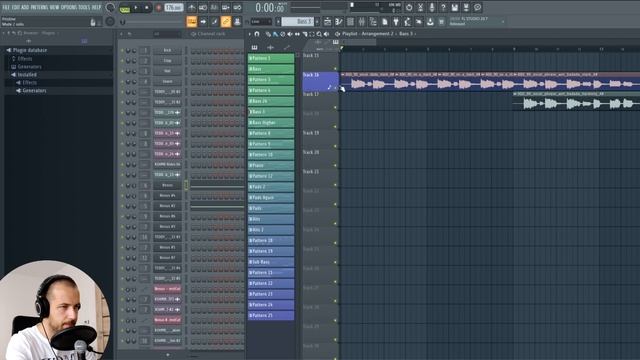Click the scissors audio editor icon
This screenshot has width=640, height=360.
coord(420,7)
